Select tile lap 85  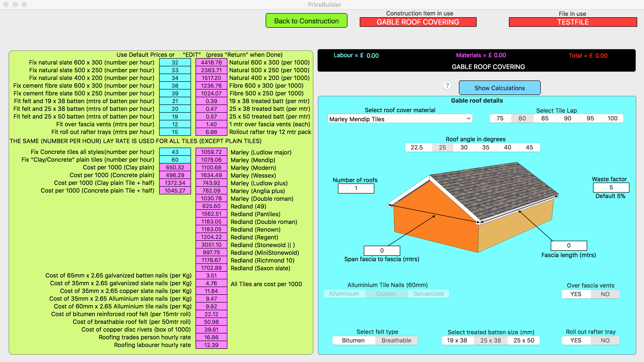(545, 118)
